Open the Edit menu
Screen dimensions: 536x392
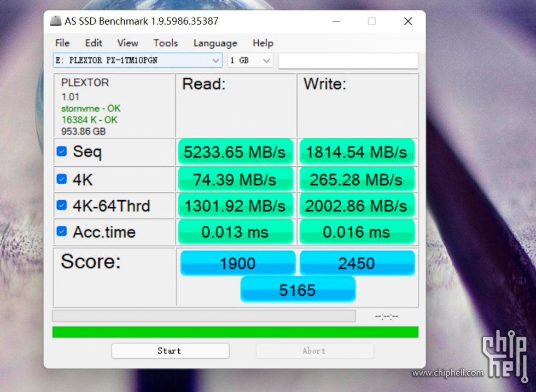(94, 43)
